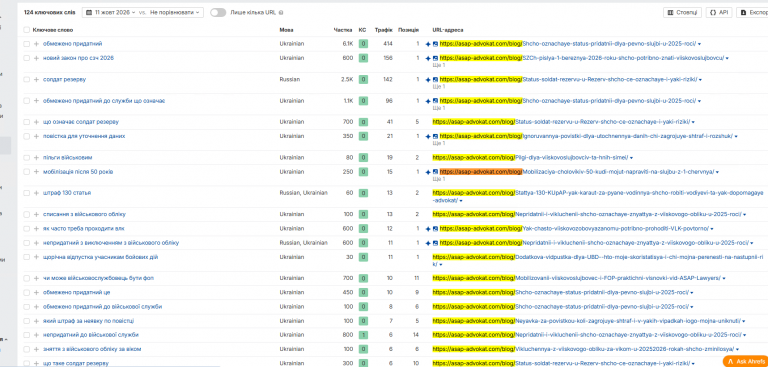
Task: Click the blue image icon in 'обмежено придатний' row
Action: [435, 44]
